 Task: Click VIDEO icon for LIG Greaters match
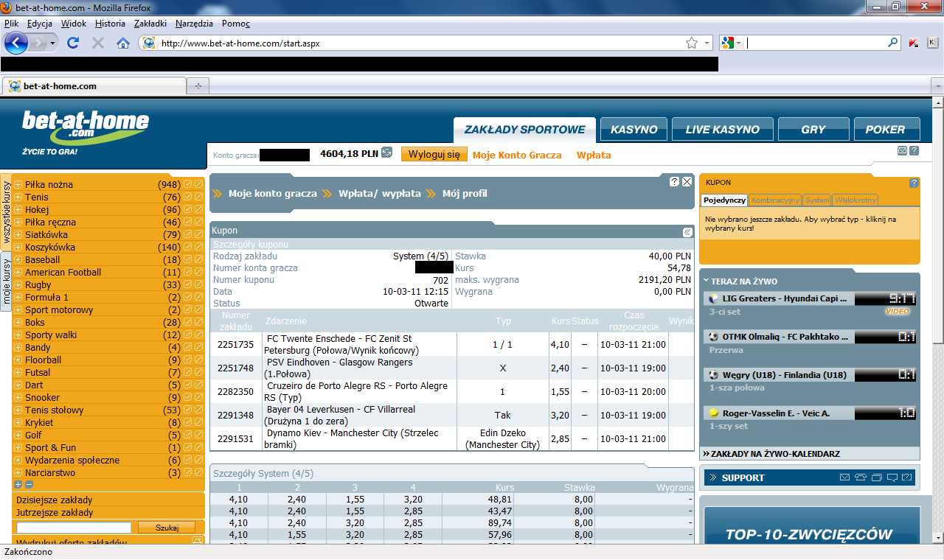point(898,312)
